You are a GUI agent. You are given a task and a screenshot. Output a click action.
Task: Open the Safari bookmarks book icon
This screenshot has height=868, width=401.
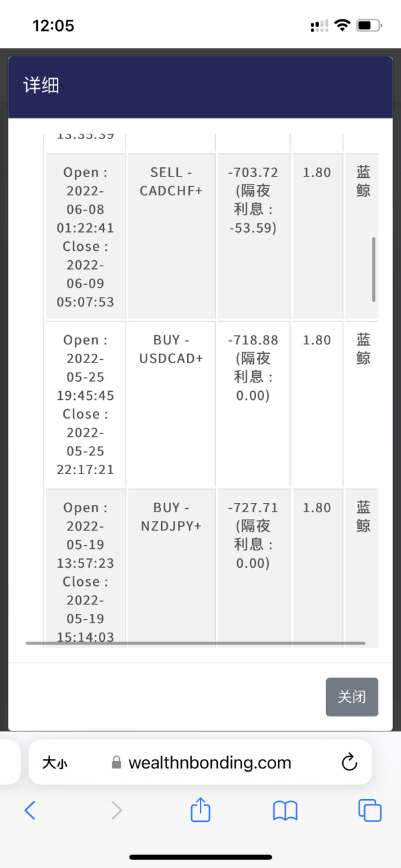click(x=285, y=810)
